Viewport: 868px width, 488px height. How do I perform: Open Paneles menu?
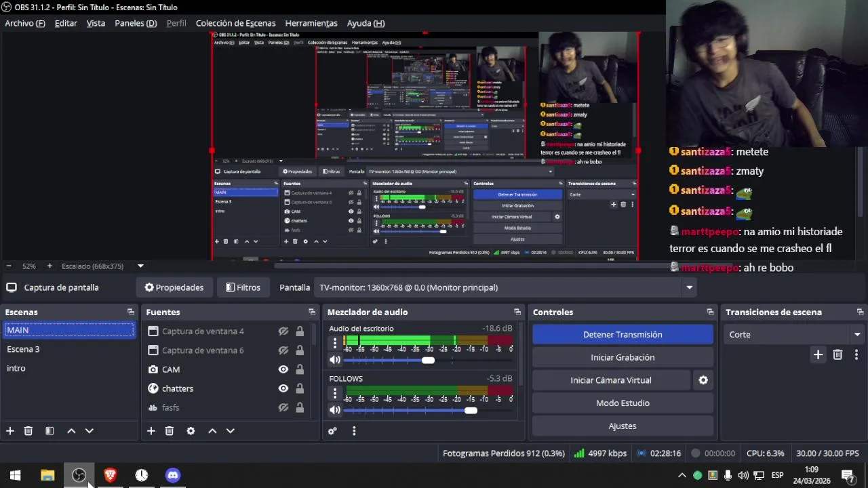pos(136,23)
